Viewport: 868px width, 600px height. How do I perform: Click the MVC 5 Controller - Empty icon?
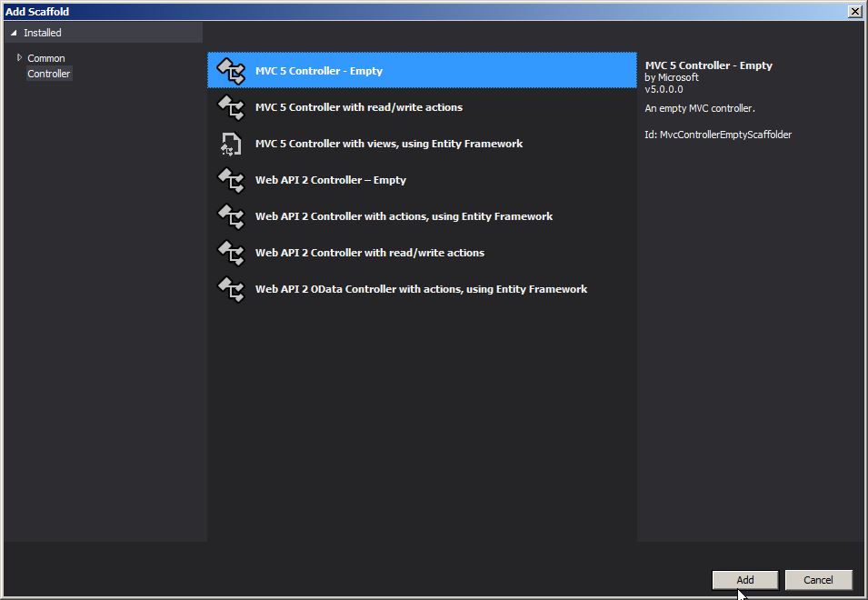click(232, 71)
